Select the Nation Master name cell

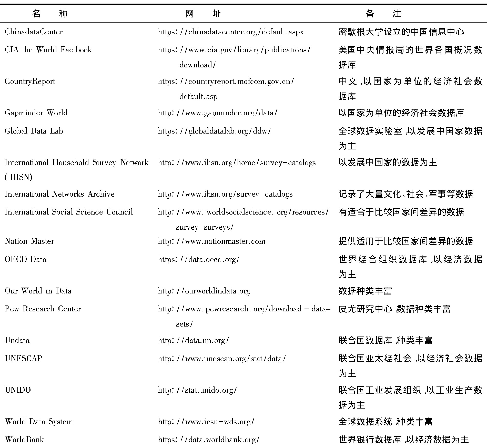pyautogui.click(x=29, y=241)
